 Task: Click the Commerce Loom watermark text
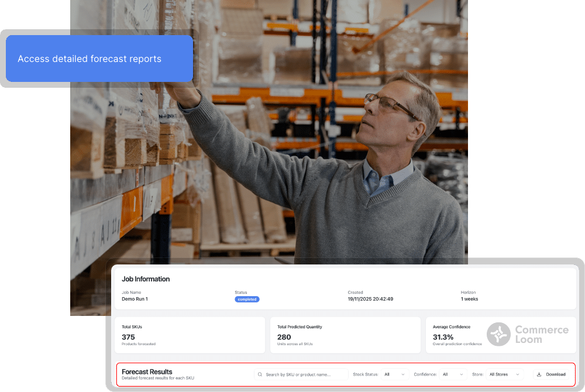click(541, 334)
